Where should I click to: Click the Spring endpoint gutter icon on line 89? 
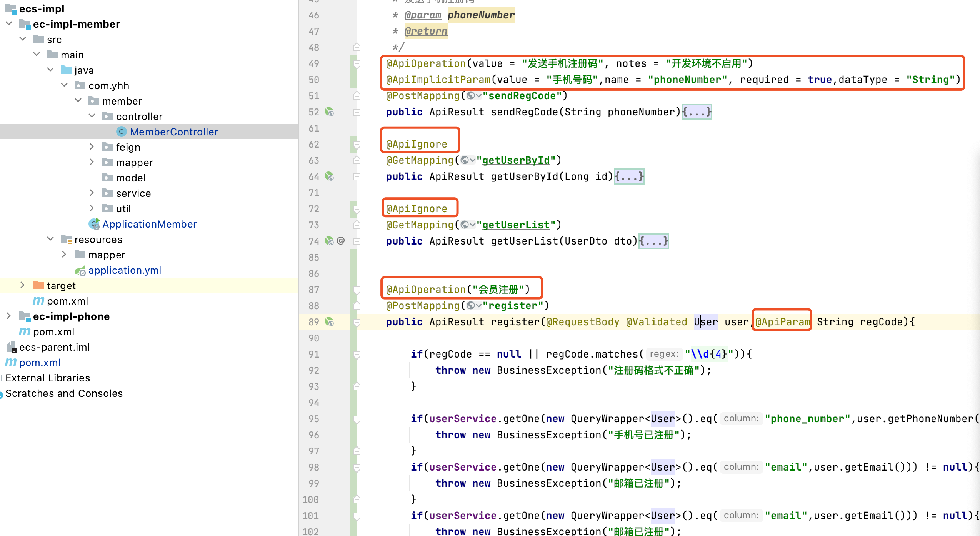(329, 322)
